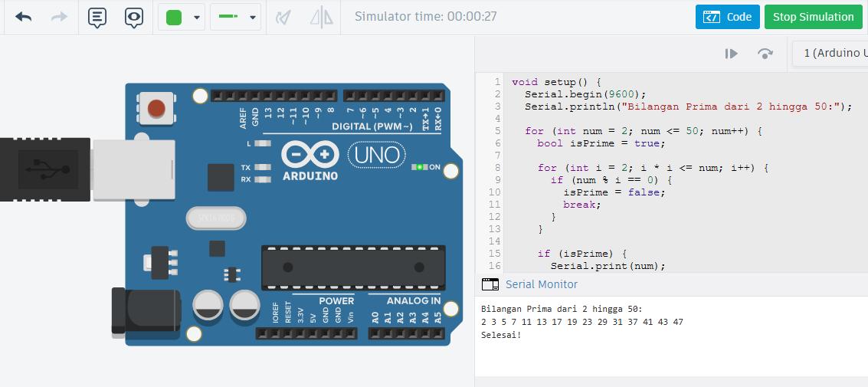This screenshot has height=387, width=868.
Task: Click the mirror flip icon
Action: coord(322,18)
